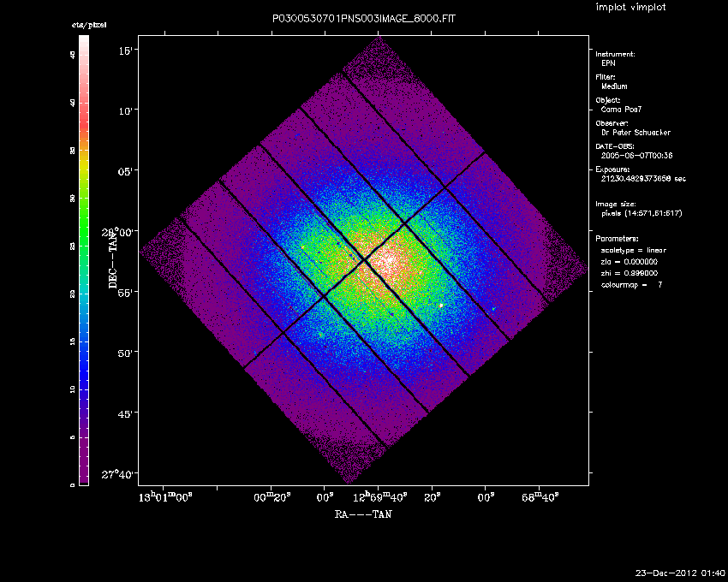This screenshot has width=728, height=582.
Task: Click the '45' tick label on the colour bar
Action: (73, 55)
